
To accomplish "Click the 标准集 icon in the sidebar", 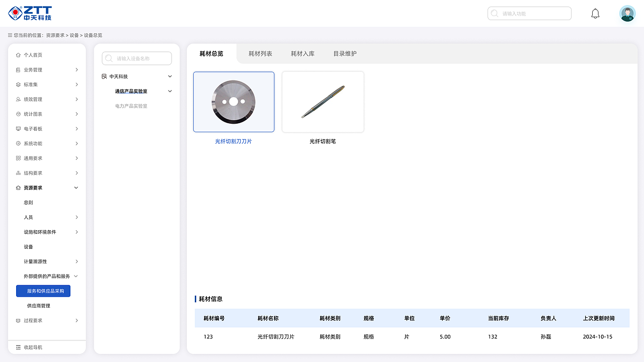I will (19, 84).
